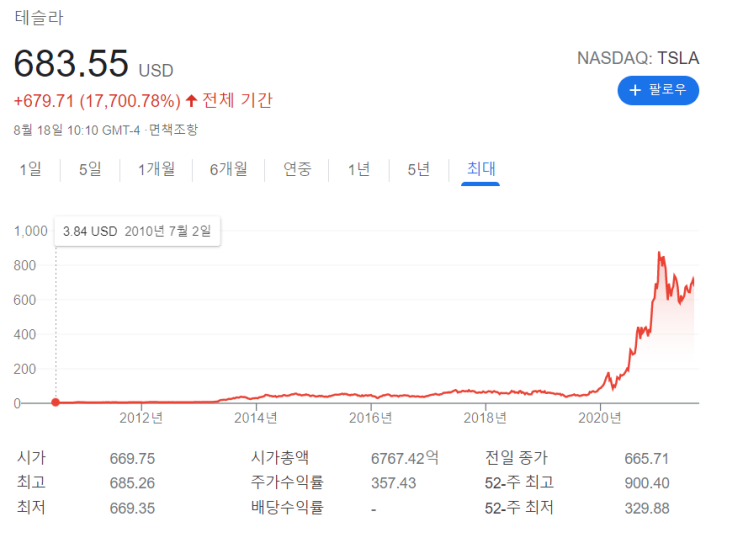Screen dimensions: 743x538
Task: Click the 3.84 USD chart tooltip
Action: click(137, 231)
